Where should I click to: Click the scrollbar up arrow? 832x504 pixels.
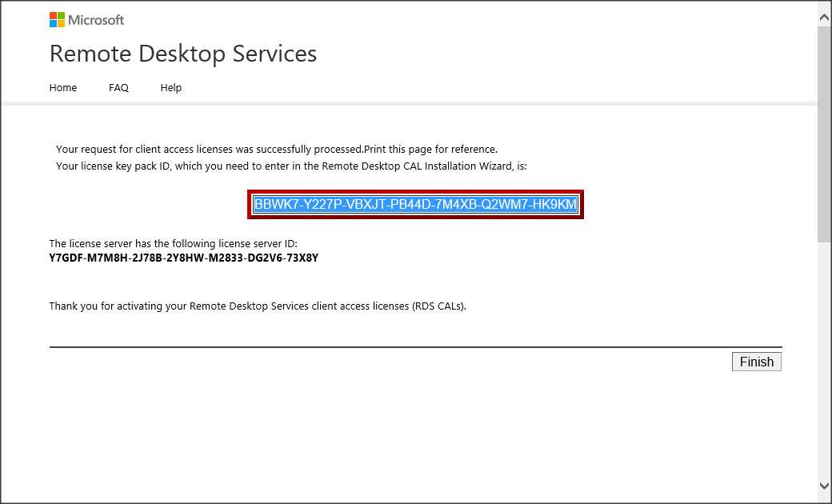(x=824, y=15)
